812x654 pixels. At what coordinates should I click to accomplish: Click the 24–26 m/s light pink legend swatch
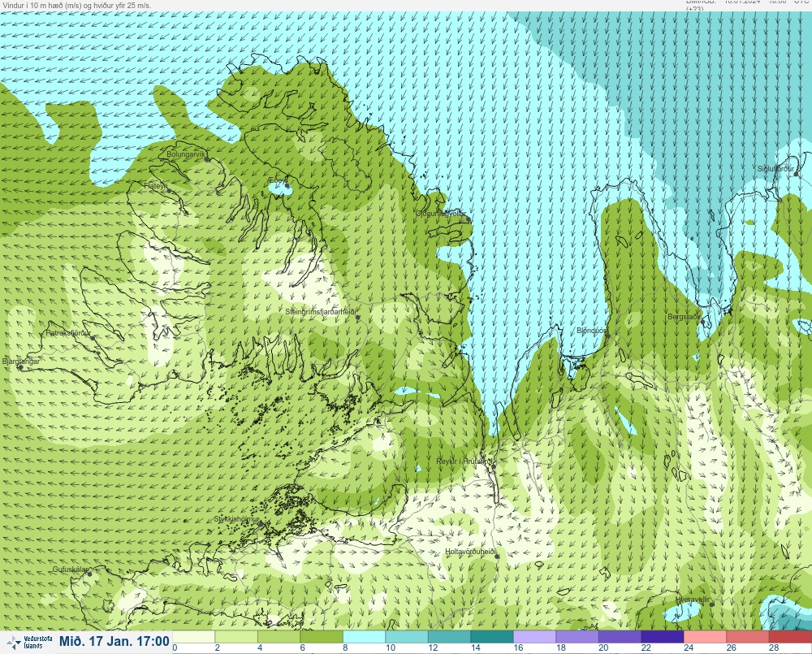point(705,637)
